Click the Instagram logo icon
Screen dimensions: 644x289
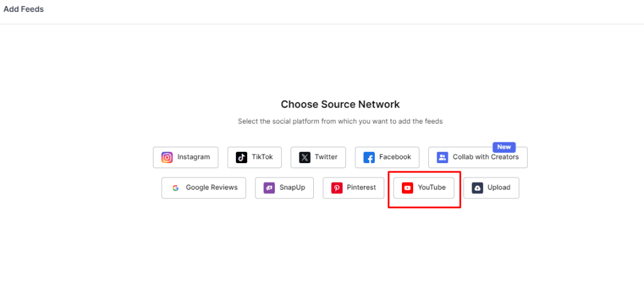click(167, 157)
